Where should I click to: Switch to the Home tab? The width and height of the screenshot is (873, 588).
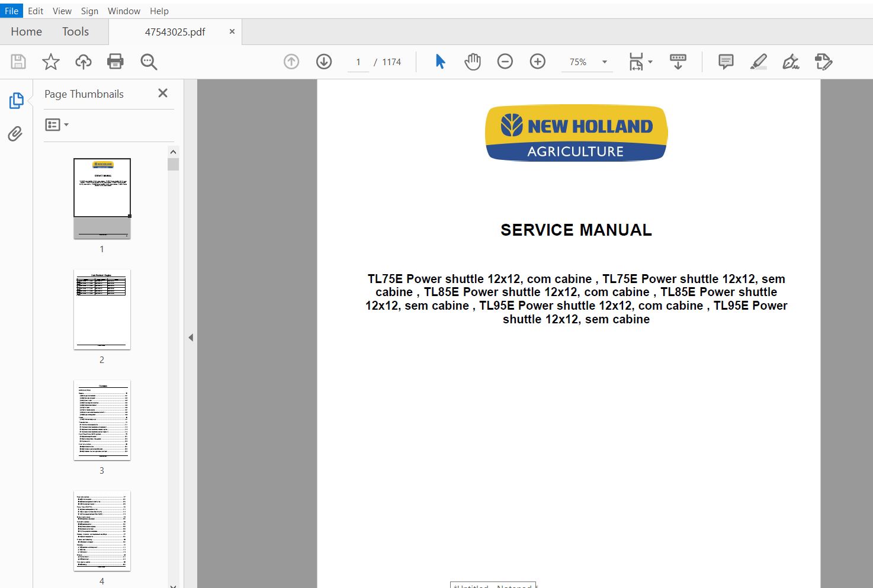pos(27,31)
